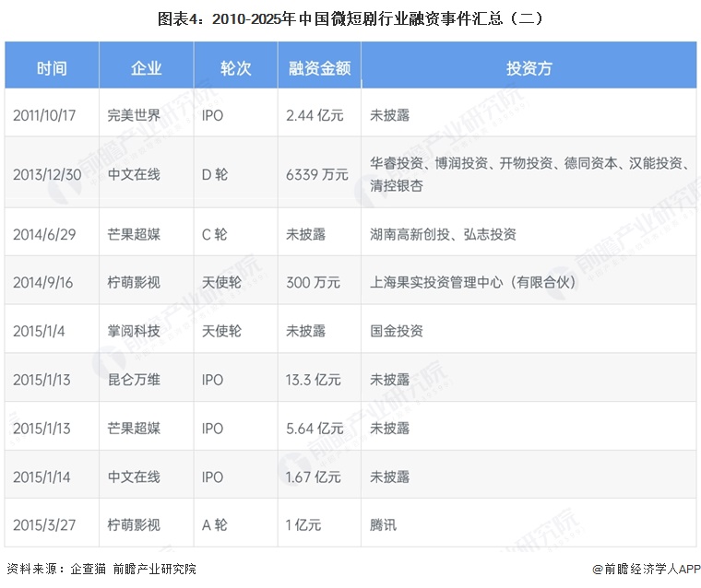Select the D 轮 round cell

tap(215, 174)
